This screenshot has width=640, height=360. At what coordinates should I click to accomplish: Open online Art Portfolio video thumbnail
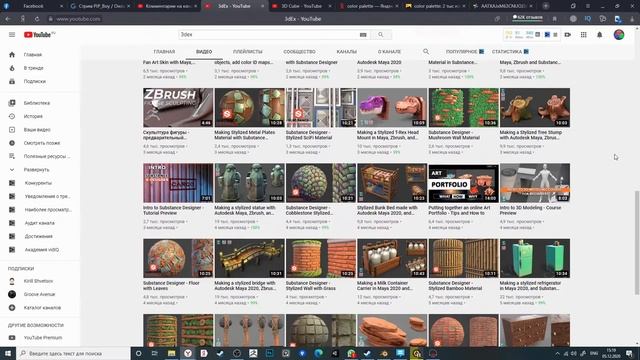point(463,183)
